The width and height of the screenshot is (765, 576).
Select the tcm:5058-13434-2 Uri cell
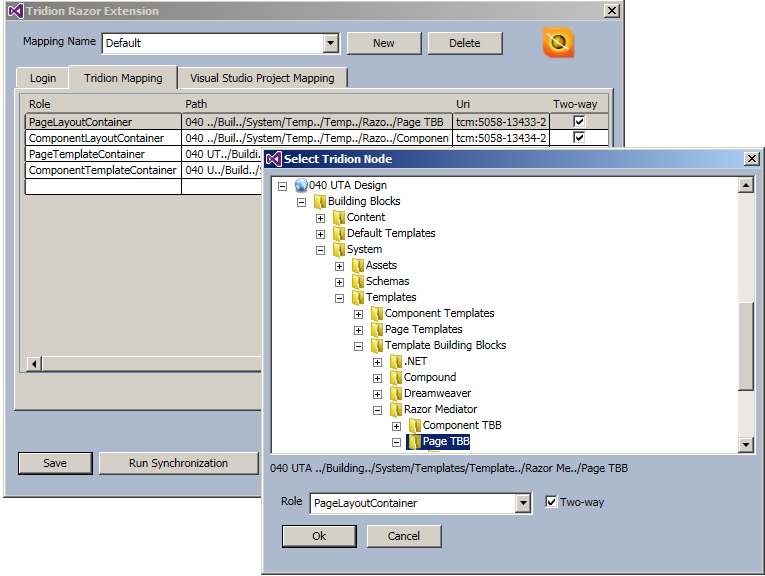click(501, 138)
